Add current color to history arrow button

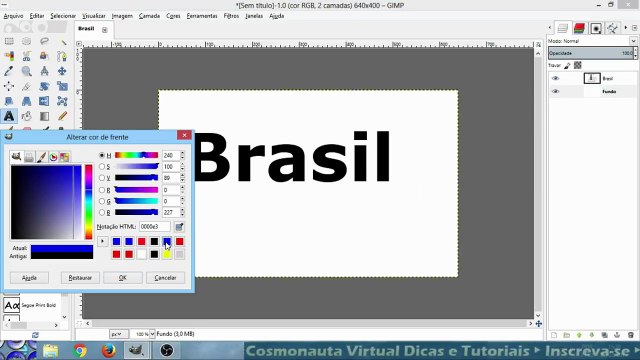click(102, 241)
